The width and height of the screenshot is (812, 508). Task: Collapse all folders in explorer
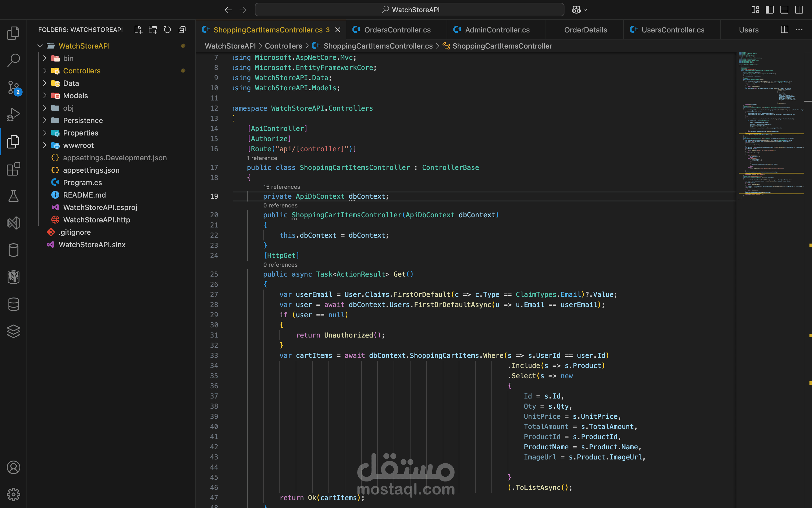(x=182, y=30)
